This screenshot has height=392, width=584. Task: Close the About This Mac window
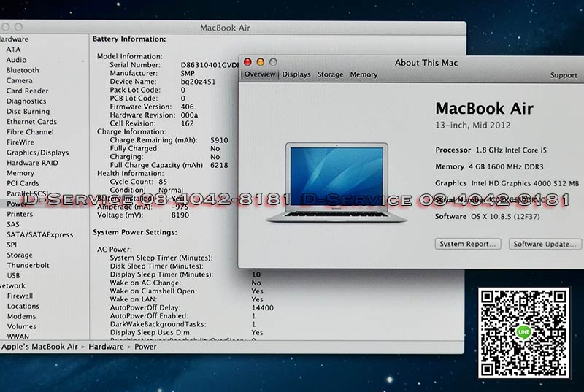(247, 62)
